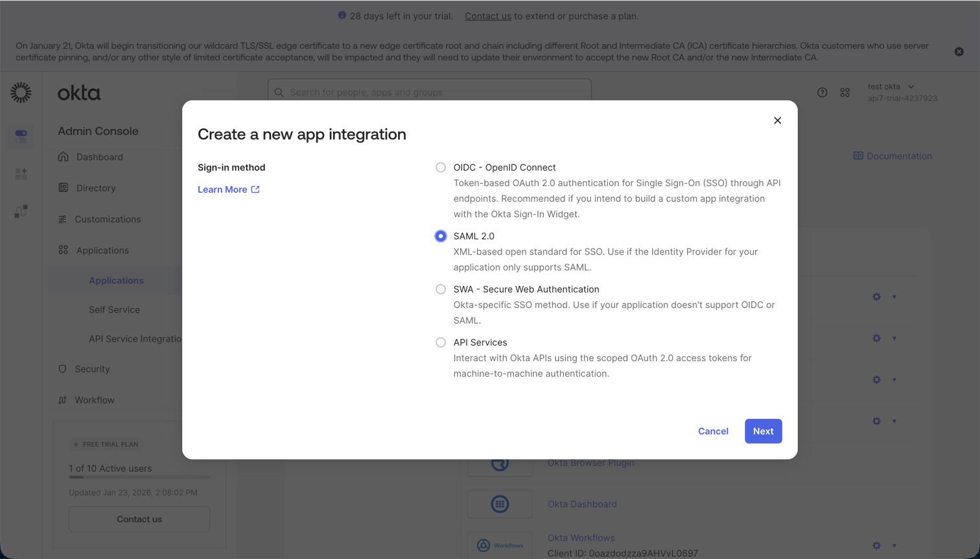980x559 pixels.
Task: Select the SAML 2.0 sign-in method
Action: [x=441, y=236]
